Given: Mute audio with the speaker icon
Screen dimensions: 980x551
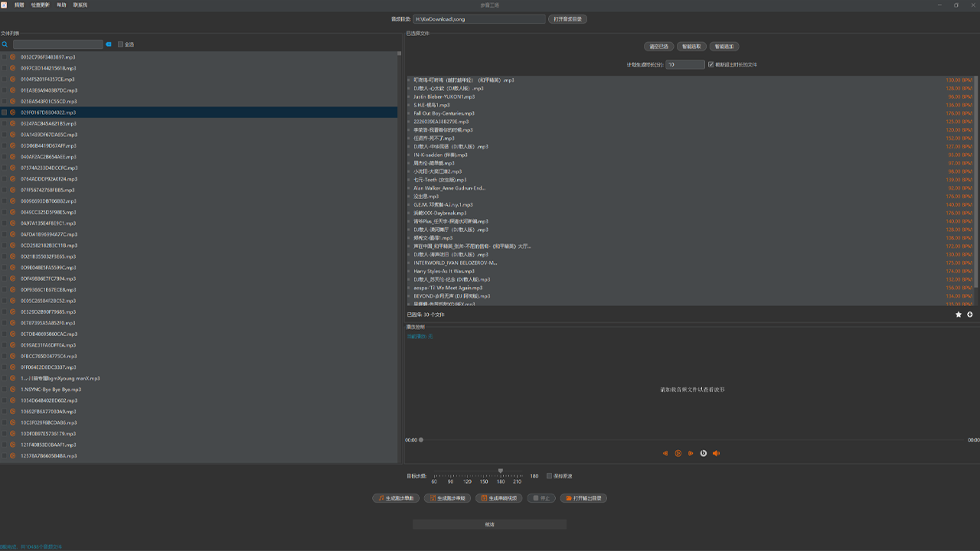Looking at the screenshot, I should tap(717, 453).
